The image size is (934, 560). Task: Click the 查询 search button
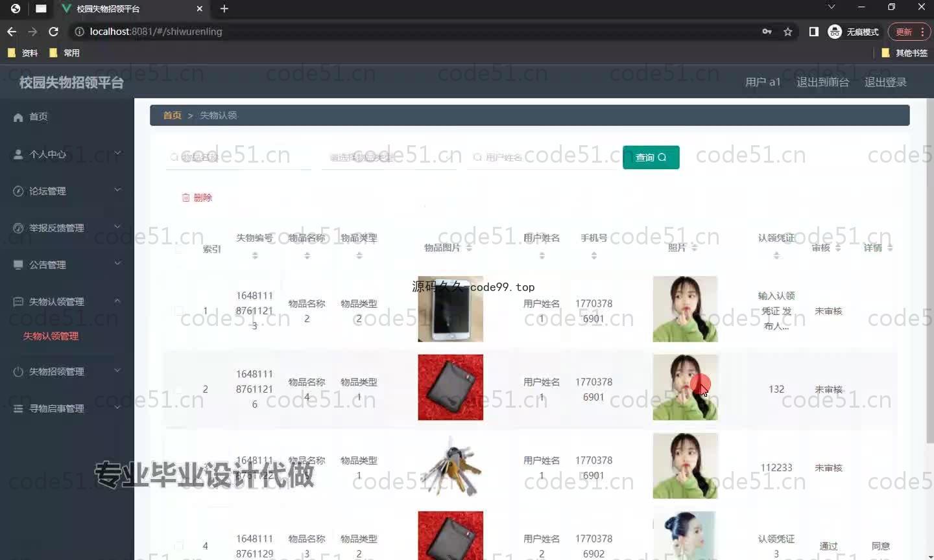651,157
